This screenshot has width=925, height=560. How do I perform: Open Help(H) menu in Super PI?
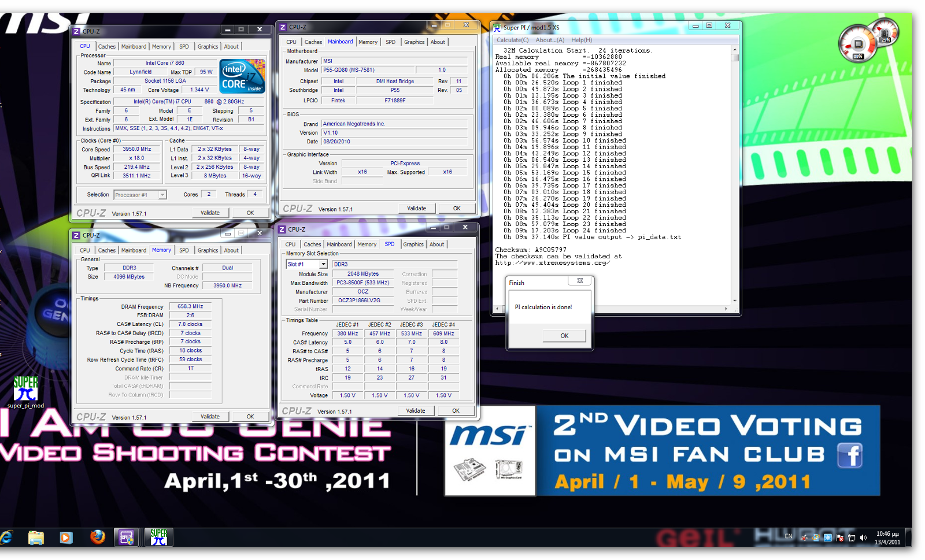pos(582,40)
